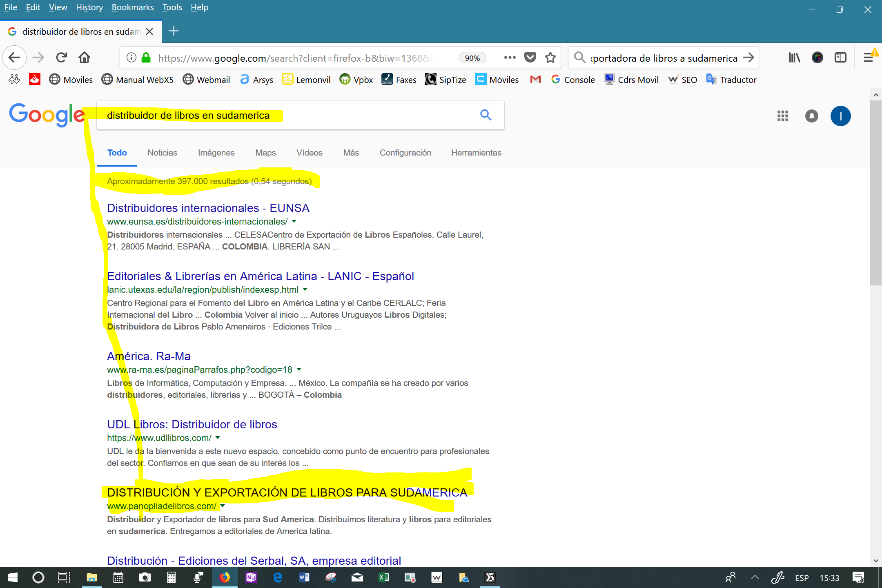
Task: Open the Cdrs Movil bookmark
Action: point(632,80)
